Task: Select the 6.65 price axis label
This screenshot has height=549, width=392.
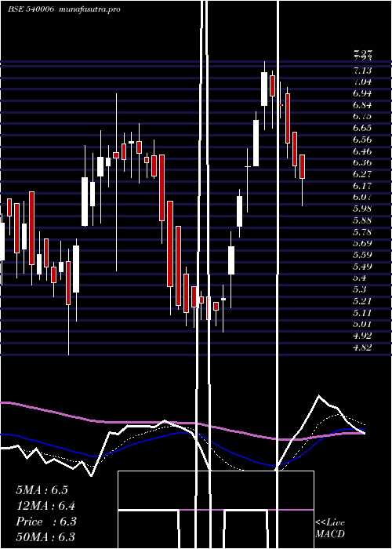Action: (x=362, y=128)
